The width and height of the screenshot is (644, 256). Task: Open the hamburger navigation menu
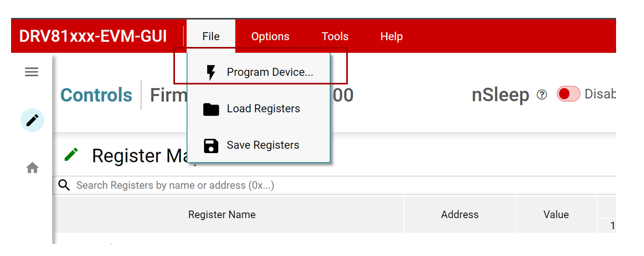(x=32, y=72)
